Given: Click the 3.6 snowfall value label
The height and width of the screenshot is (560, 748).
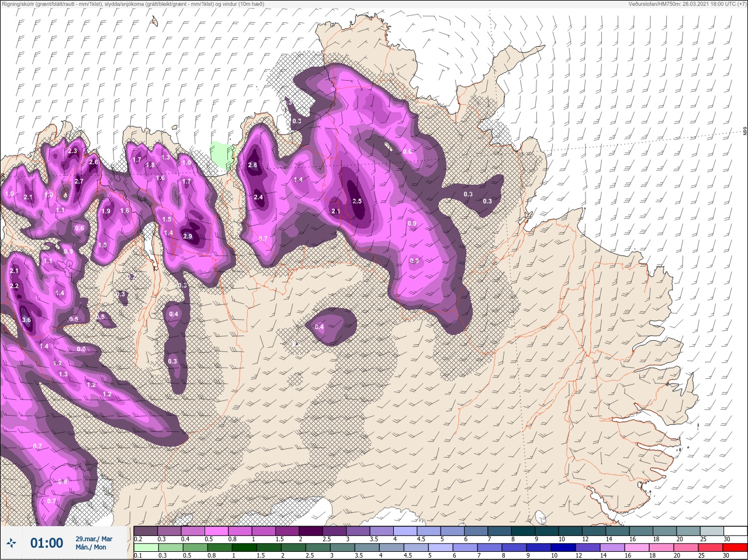Looking at the screenshot, I should coord(26,320).
